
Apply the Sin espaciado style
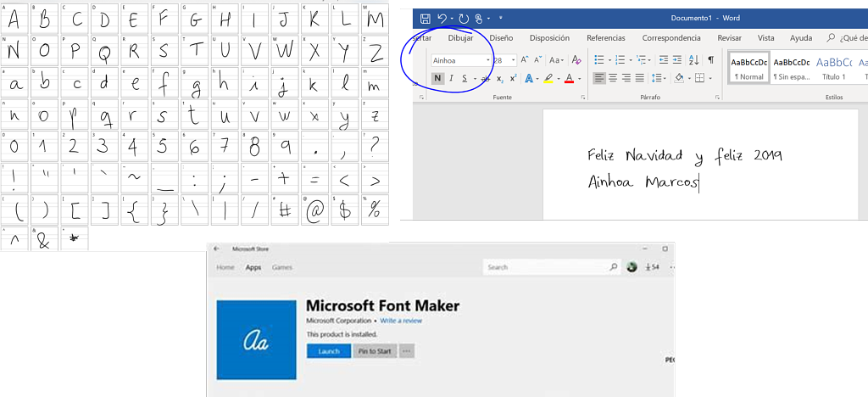791,68
